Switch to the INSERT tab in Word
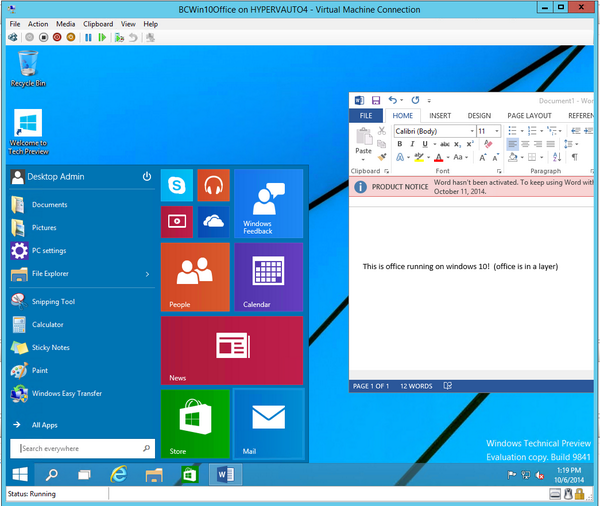Viewport: 600px width, 506px height. tap(440, 116)
